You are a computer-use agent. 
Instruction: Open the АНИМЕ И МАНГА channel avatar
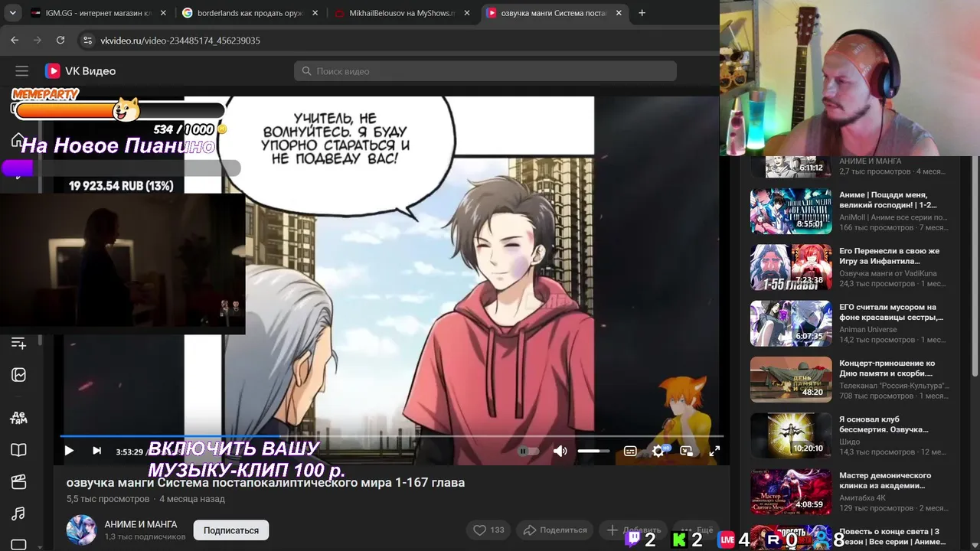tap(81, 530)
